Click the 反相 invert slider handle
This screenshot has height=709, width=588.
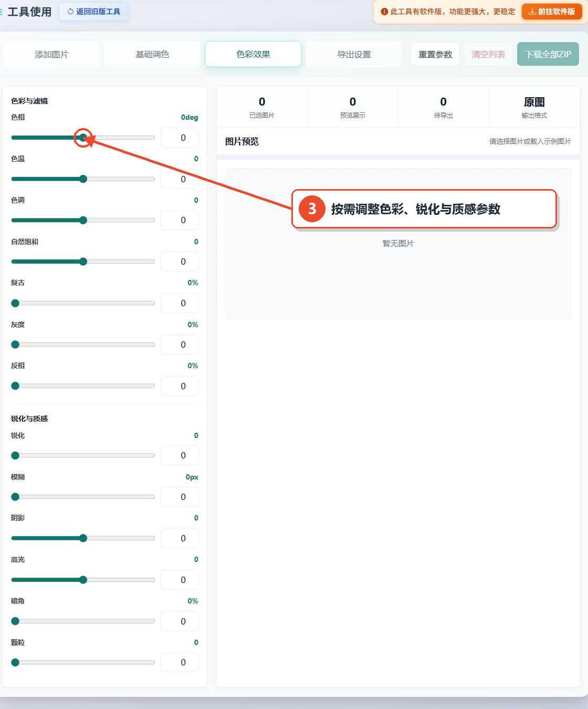(x=15, y=386)
